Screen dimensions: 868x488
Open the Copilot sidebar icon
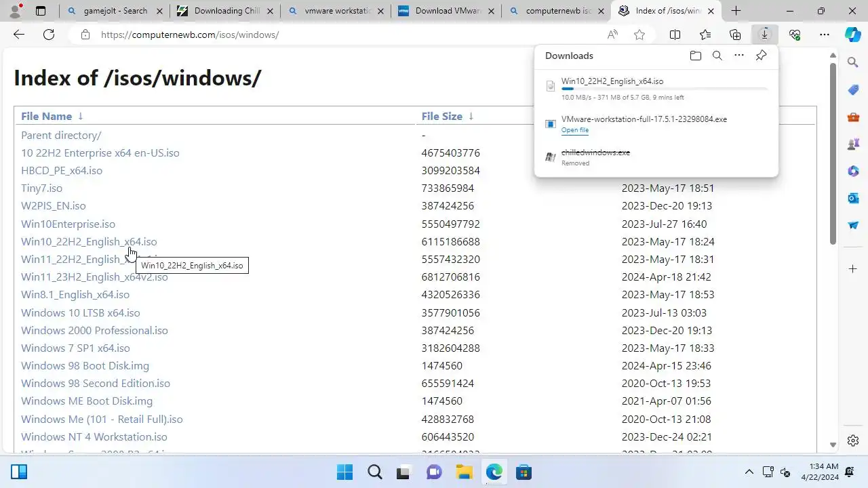853,35
